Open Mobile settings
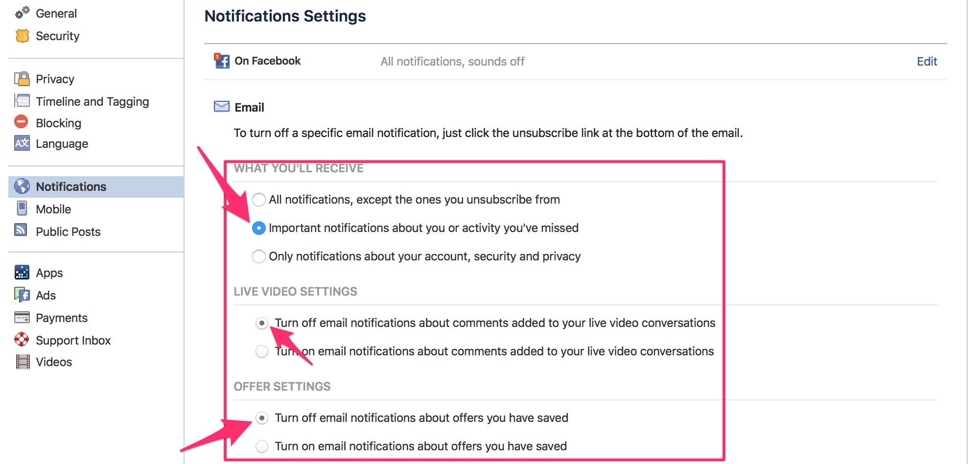Image resolution: width=980 pixels, height=464 pixels. tap(53, 209)
